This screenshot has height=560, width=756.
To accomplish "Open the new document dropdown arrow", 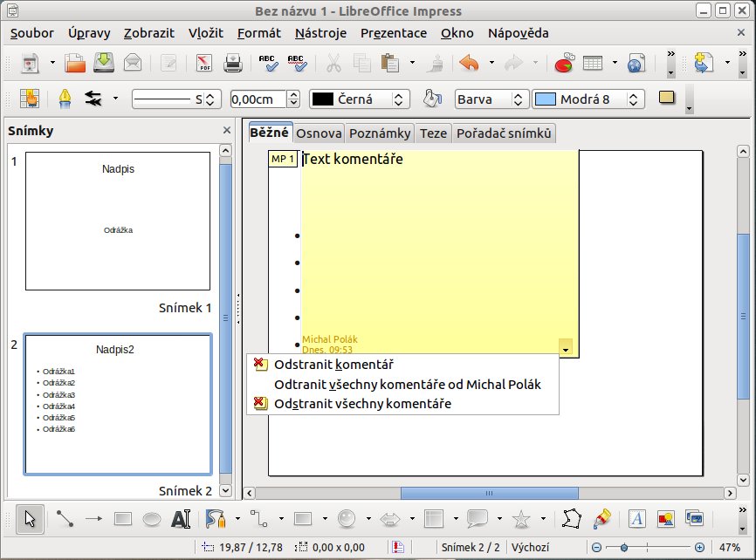I will 52,63.
